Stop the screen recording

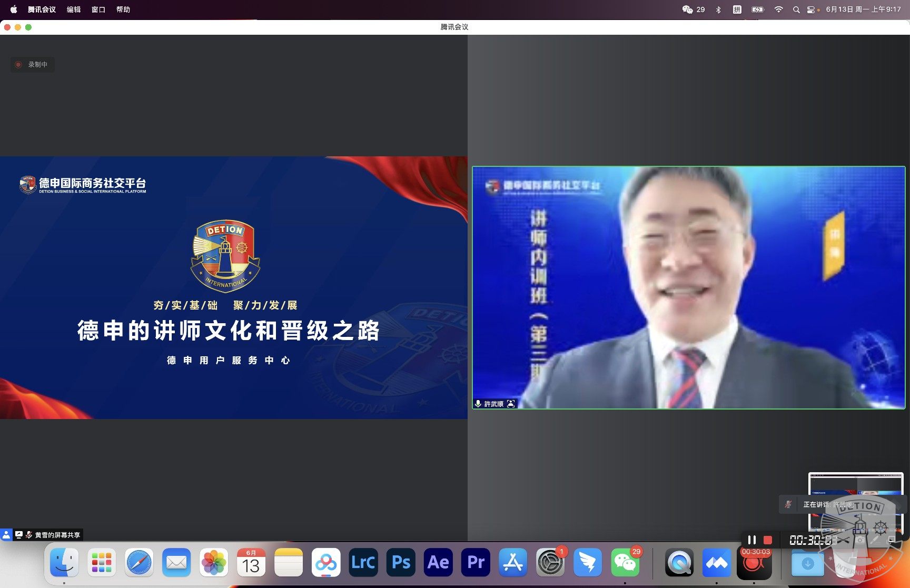(768, 540)
